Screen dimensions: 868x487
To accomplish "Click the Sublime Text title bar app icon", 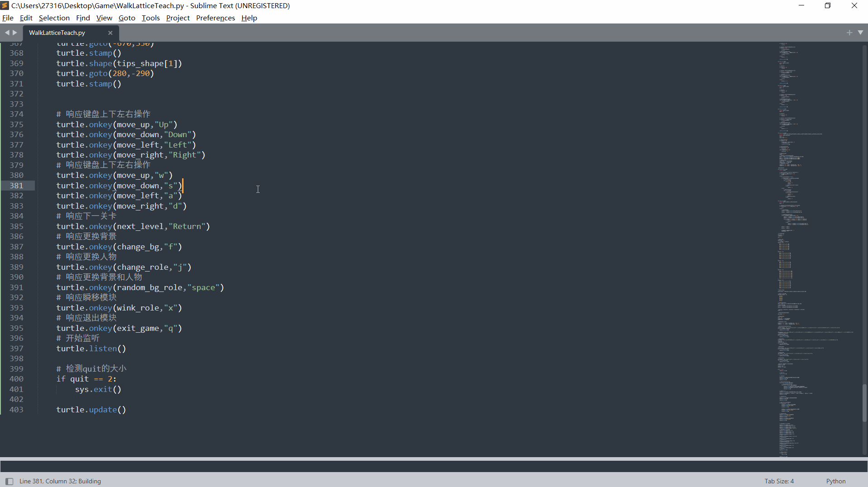I will pos(5,5).
